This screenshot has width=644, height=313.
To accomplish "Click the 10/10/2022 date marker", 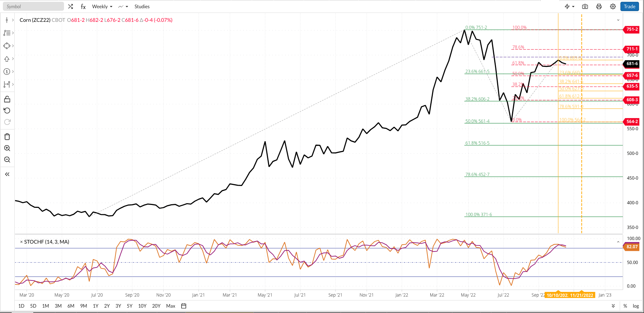I will pyautogui.click(x=557, y=295).
